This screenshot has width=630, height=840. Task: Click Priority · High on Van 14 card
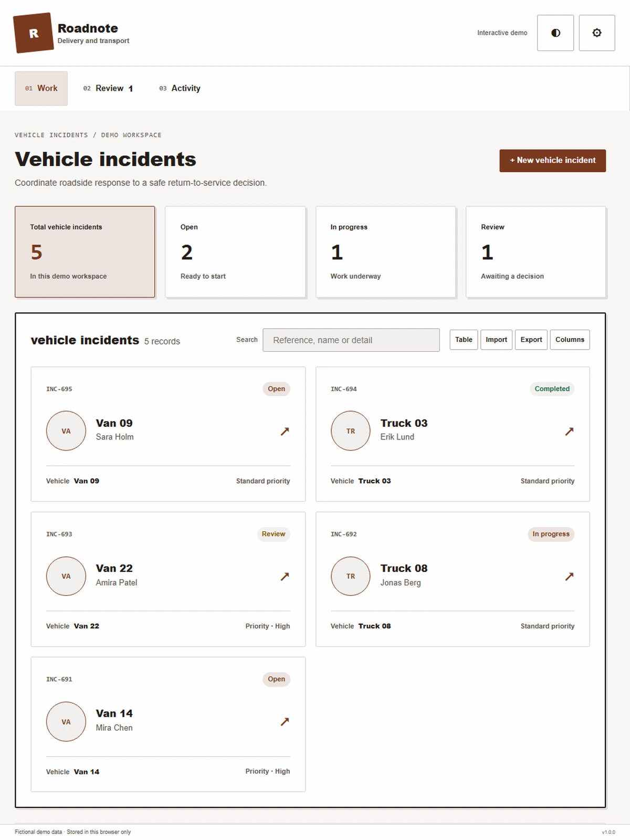tap(268, 771)
